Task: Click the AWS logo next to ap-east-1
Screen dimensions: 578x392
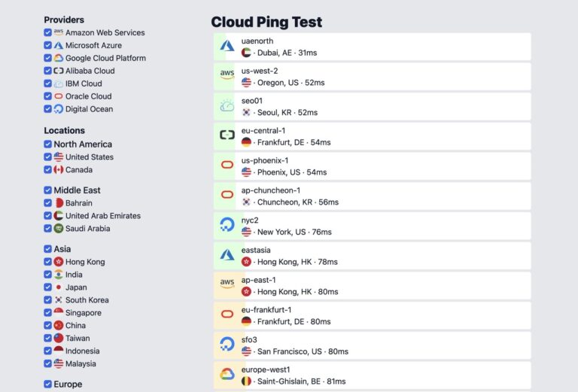Action: [227, 285]
